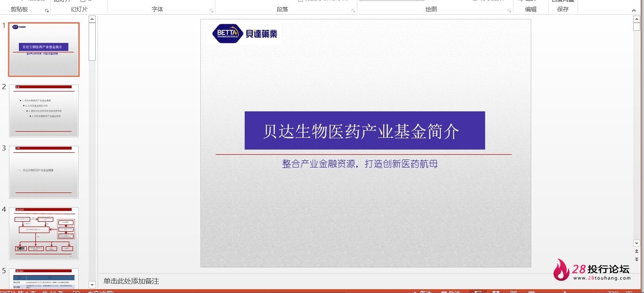This screenshot has height=293, width=644.
Task: Click the notes field 单击此处添加备注
Action: click(132, 281)
